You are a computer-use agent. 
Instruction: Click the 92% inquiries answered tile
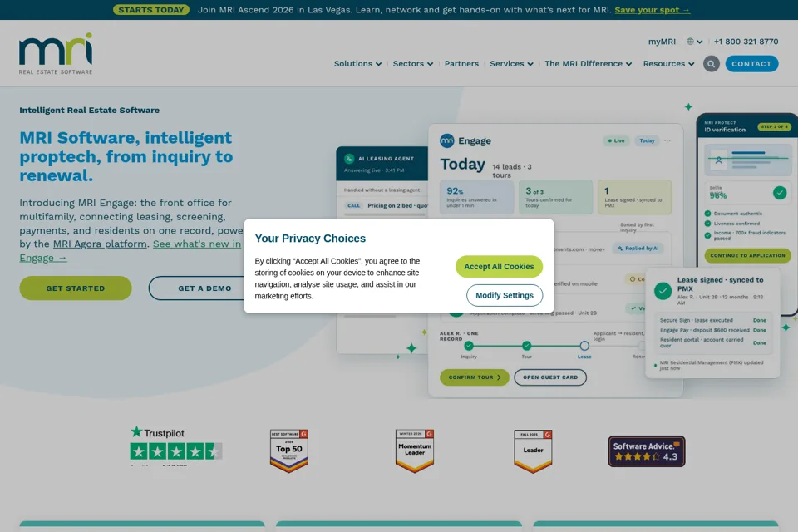point(476,197)
